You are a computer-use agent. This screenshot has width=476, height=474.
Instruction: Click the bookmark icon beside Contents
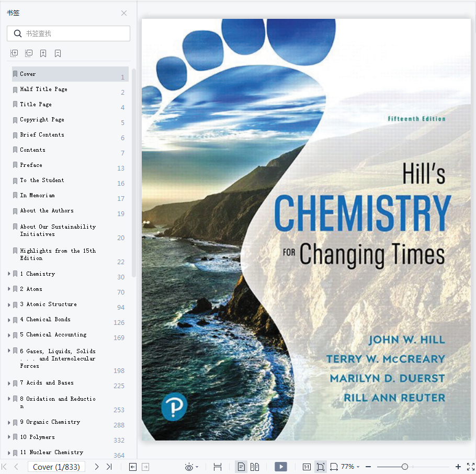(x=15, y=150)
